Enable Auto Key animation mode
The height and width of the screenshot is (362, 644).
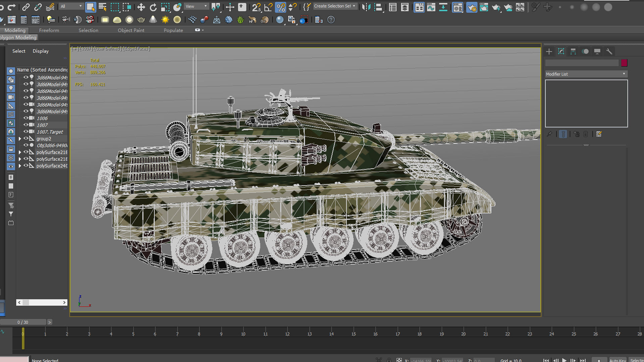click(619, 360)
